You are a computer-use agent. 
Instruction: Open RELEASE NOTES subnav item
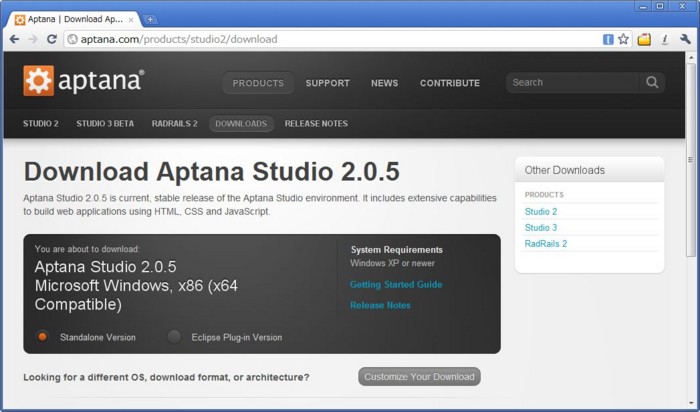[316, 124]
